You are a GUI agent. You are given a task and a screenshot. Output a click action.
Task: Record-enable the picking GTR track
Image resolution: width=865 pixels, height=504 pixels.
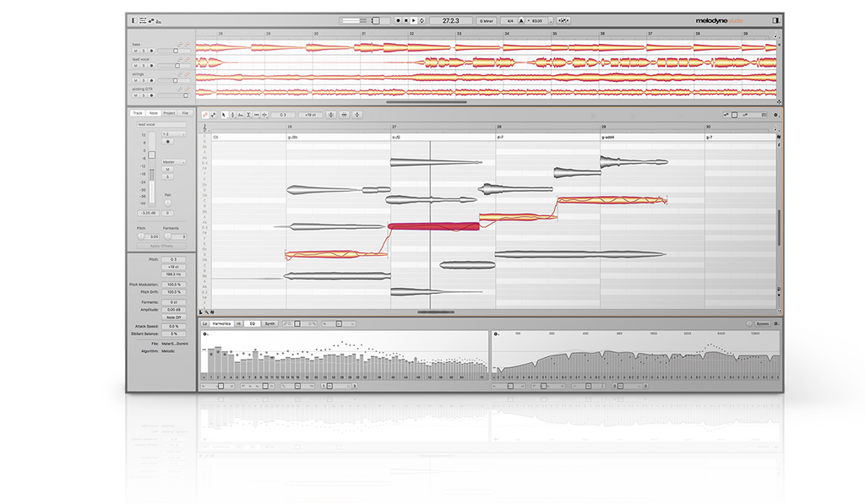152,95
